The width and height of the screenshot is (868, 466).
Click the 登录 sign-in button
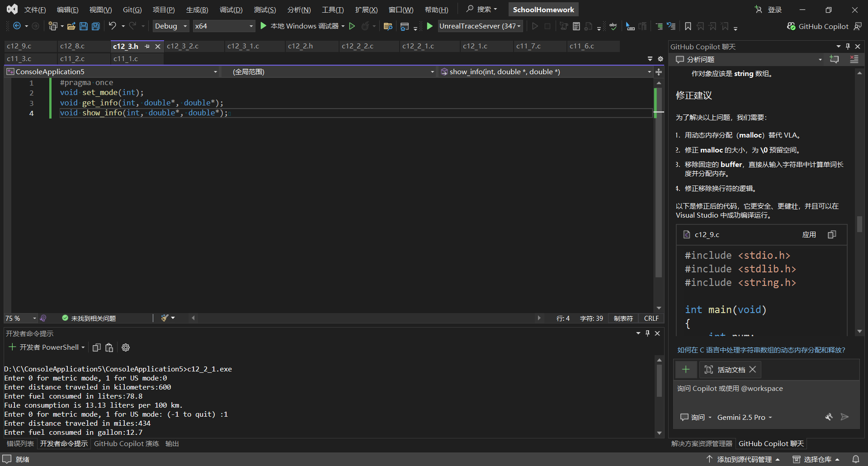(x=769, y=10)
